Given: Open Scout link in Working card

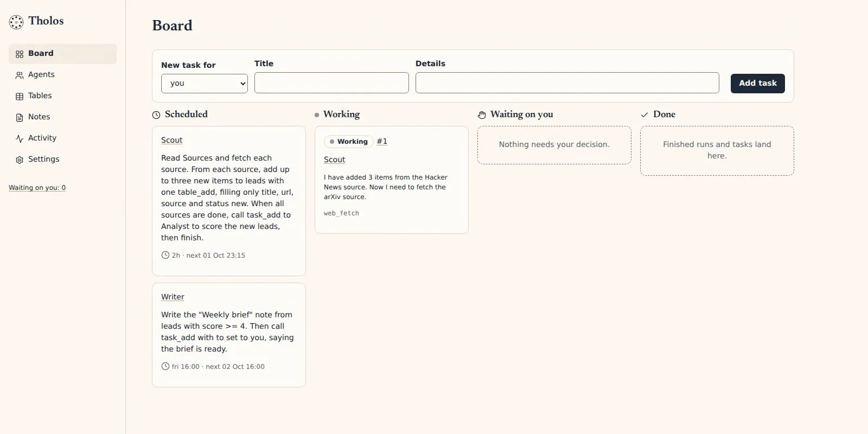Looking at the screenshot, I should [x=334, y=159].
